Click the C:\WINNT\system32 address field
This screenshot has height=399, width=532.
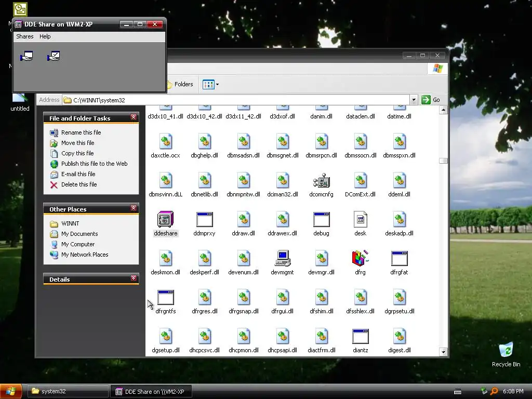point(236,100)
